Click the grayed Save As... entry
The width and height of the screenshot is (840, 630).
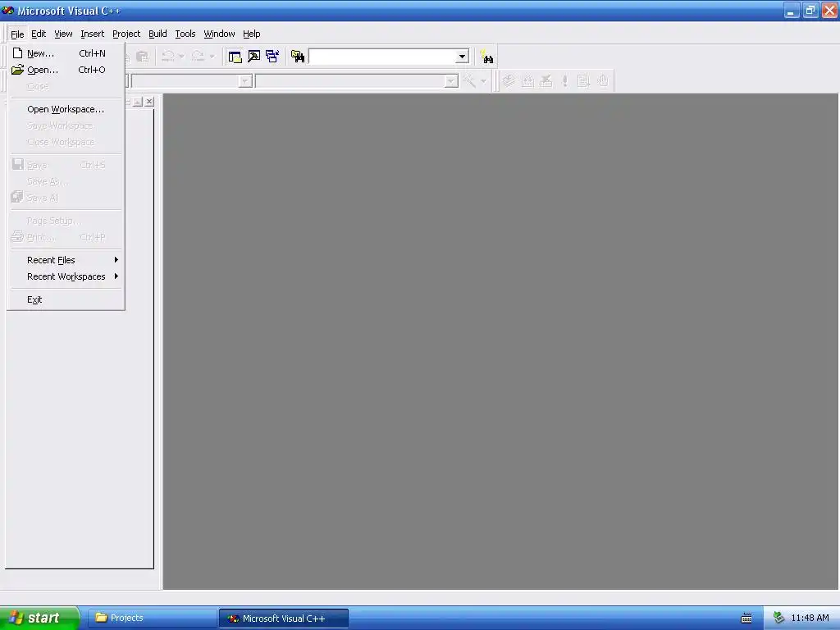click(66, 181)
